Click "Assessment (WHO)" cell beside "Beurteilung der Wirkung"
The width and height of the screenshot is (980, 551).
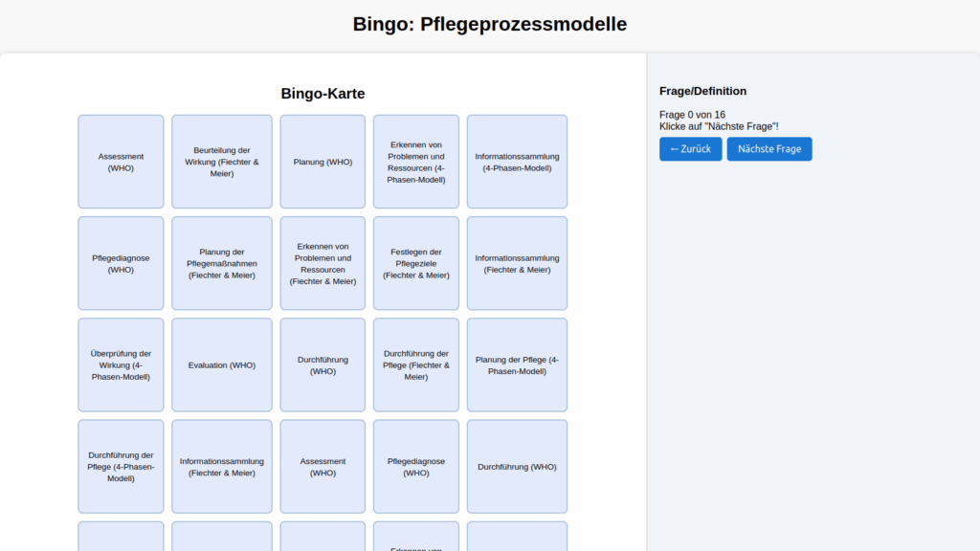121,162
